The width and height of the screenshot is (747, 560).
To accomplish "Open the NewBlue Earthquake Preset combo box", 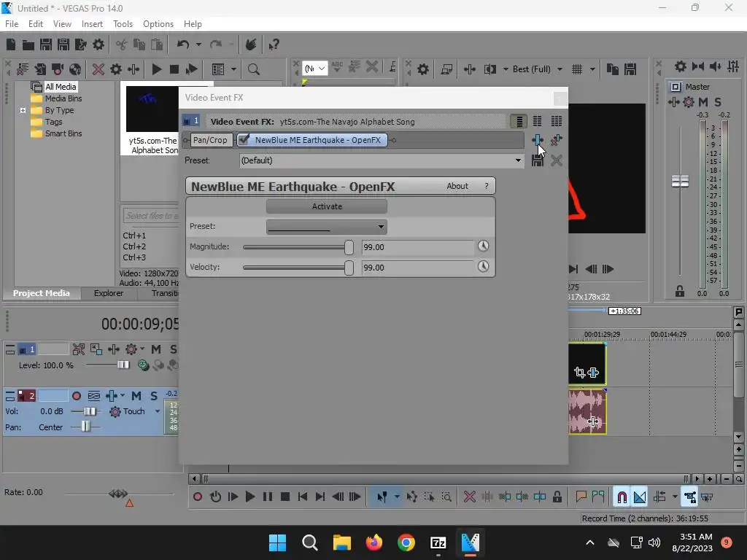I will [x=326, y=227].
